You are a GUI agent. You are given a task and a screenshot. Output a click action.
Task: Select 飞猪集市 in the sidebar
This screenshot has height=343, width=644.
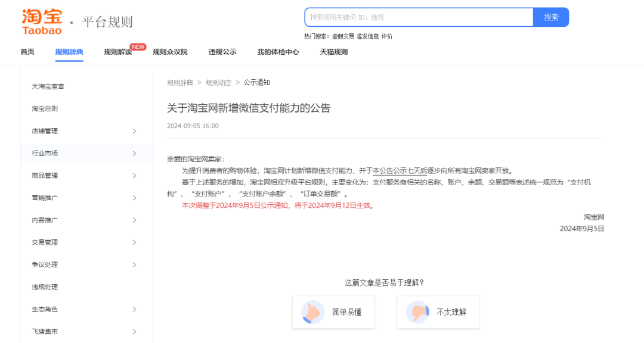(x=45, y=332)
